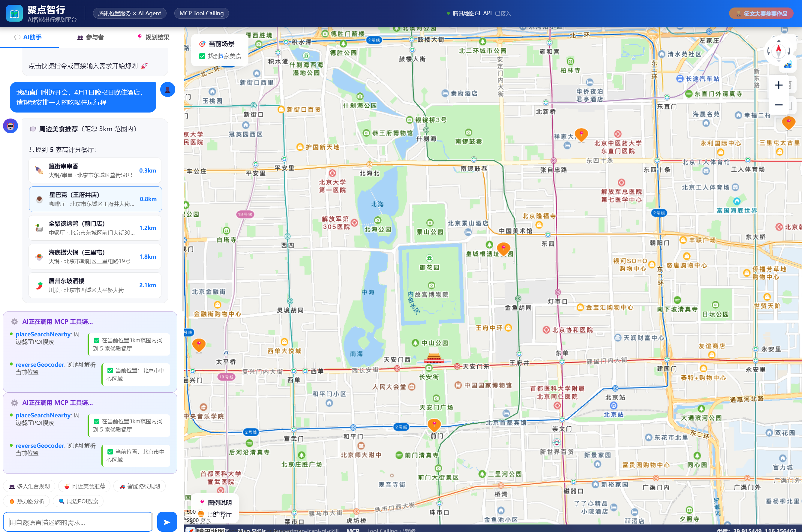Click the 征文大赛参赛作品 badge

[x=761, y=14]
